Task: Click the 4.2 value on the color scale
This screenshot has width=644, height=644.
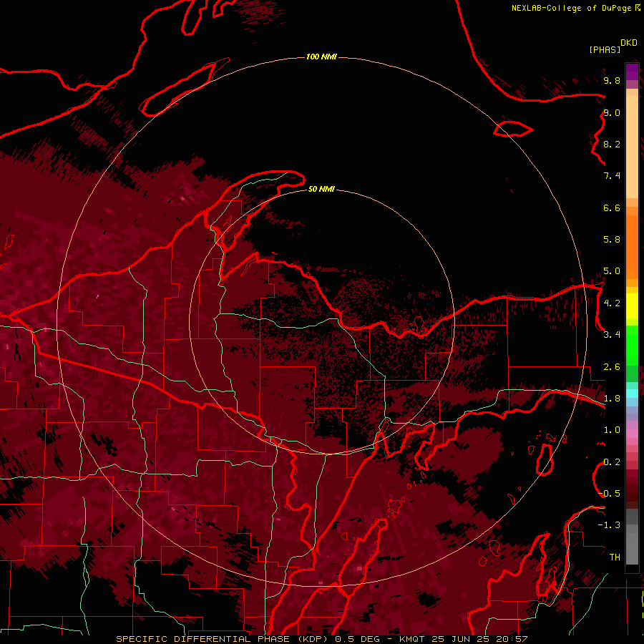Action: [611, 303]
